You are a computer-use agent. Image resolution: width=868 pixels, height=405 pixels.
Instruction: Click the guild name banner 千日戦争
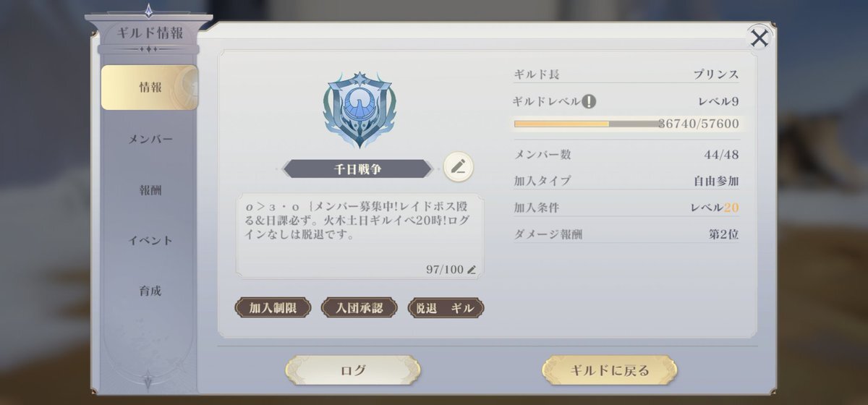357,169
